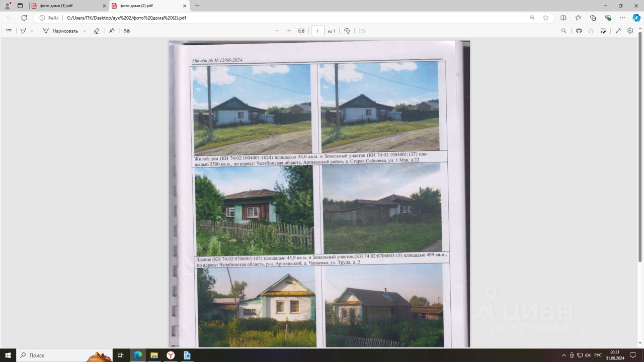The height and width of the screenshot is (362, 644).
Task: Close the фото дома (2).pdf tab
Action: (185, 6)
